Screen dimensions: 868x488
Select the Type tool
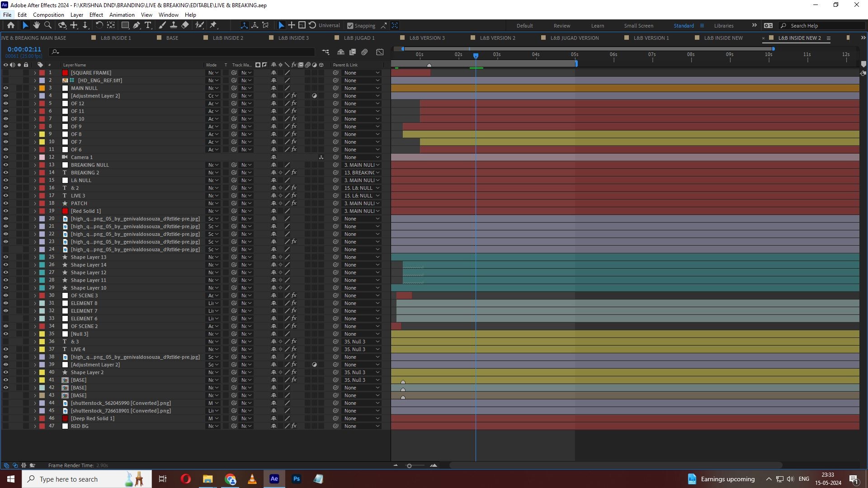(148, 25)
